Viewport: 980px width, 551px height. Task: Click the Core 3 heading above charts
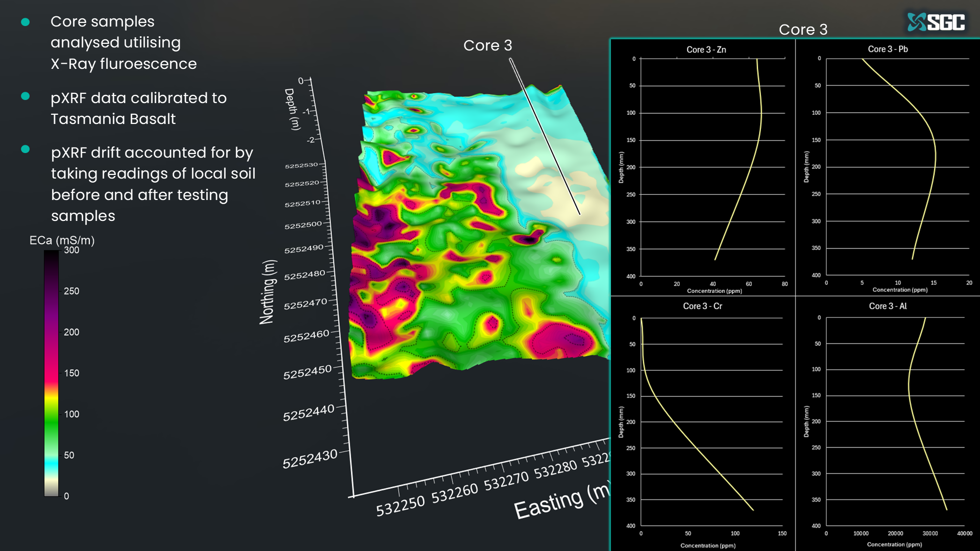803,30
